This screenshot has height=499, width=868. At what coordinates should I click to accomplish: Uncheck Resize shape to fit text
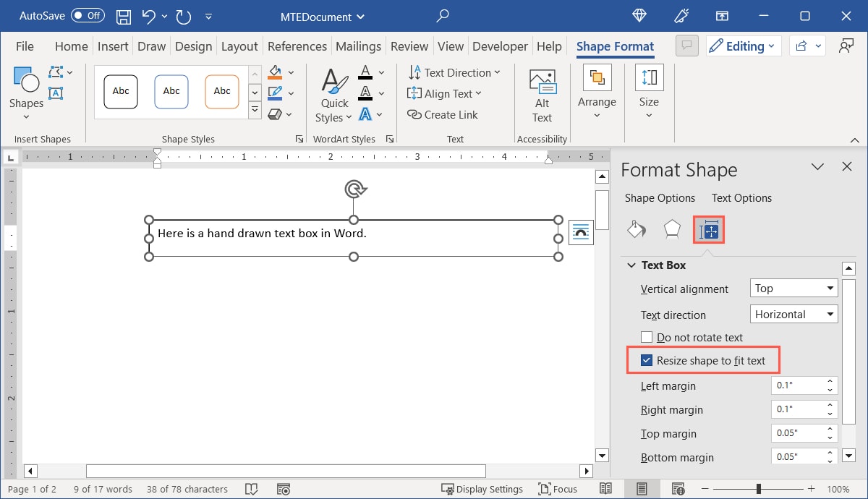(647, 360)
